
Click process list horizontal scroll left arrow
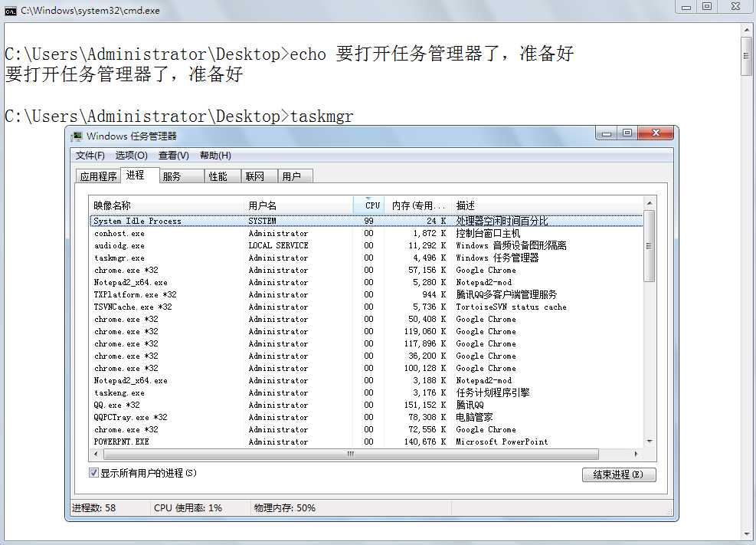96,454
